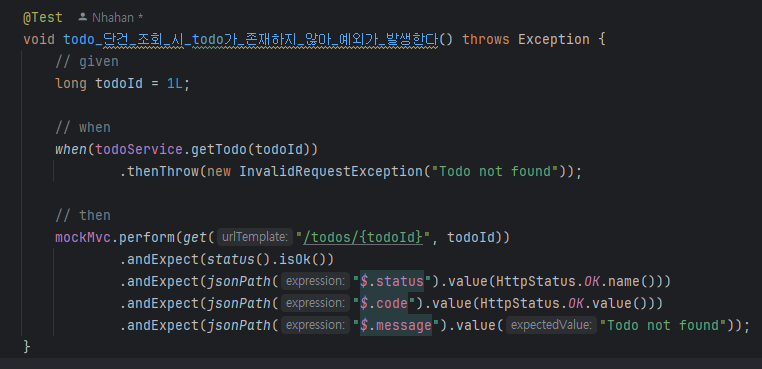The width and height of the screenshot is (762, 369).
Task: Click the '// given' comment
Action: (x=87, y=62)
